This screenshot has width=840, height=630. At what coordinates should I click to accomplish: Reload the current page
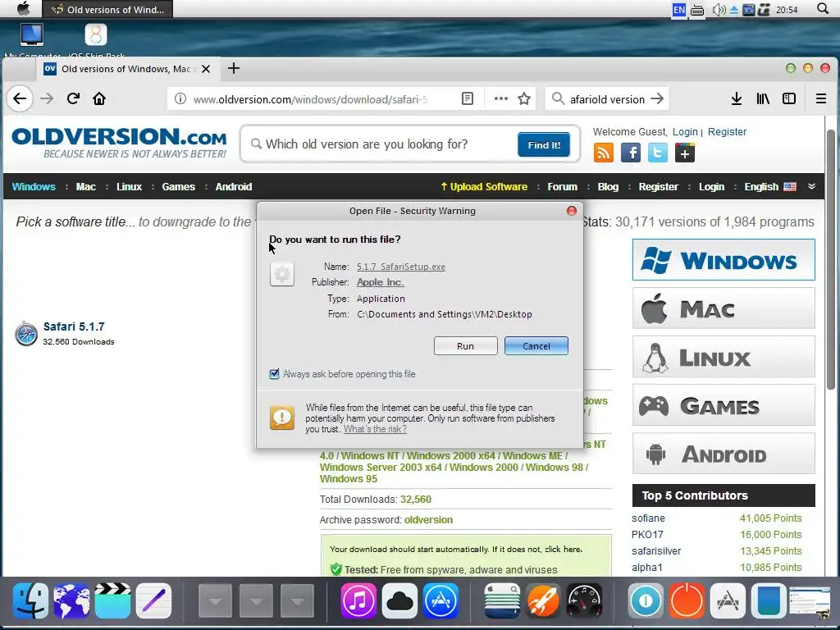pos(73,98)
